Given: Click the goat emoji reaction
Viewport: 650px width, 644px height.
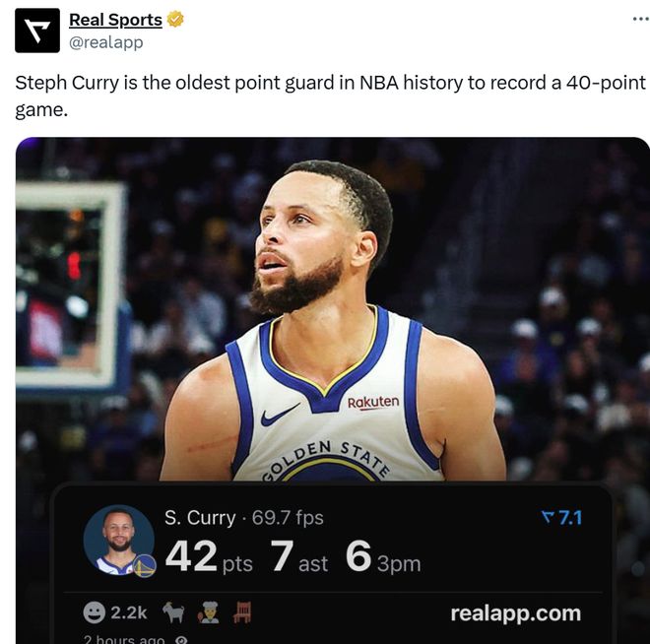Looking at the screenshot, I should (173, 612).
